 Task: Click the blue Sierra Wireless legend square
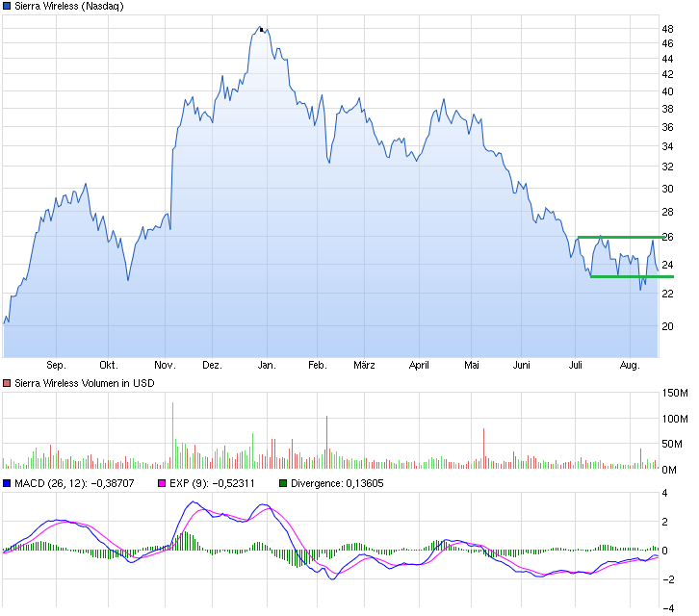pos(7,7)
